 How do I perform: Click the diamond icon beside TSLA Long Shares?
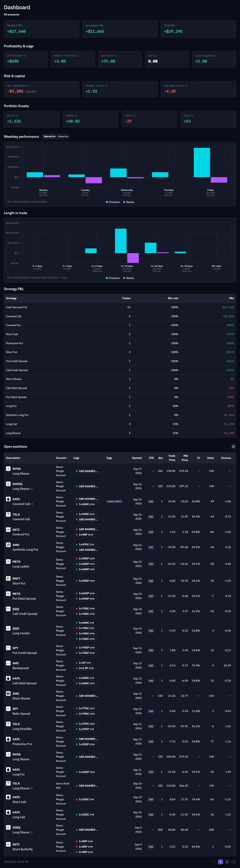point(32,788)
